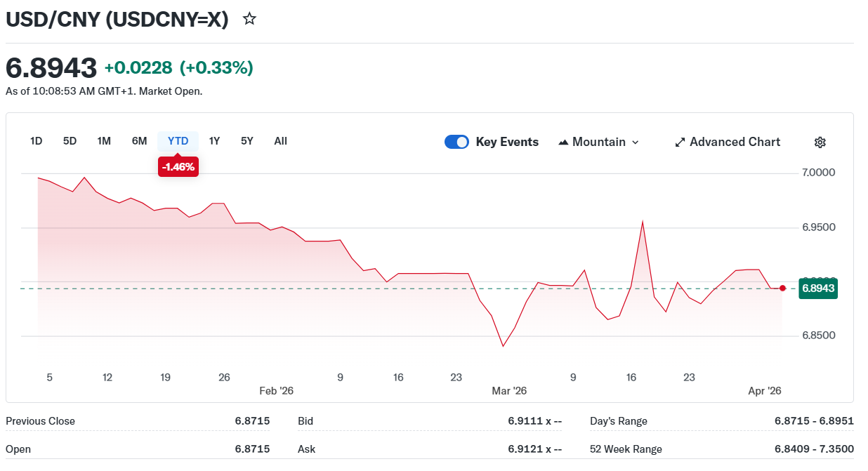868x471 pixels.
Task: Click the Advanced Chart expand arrows icon
Action: pos(680,142)
